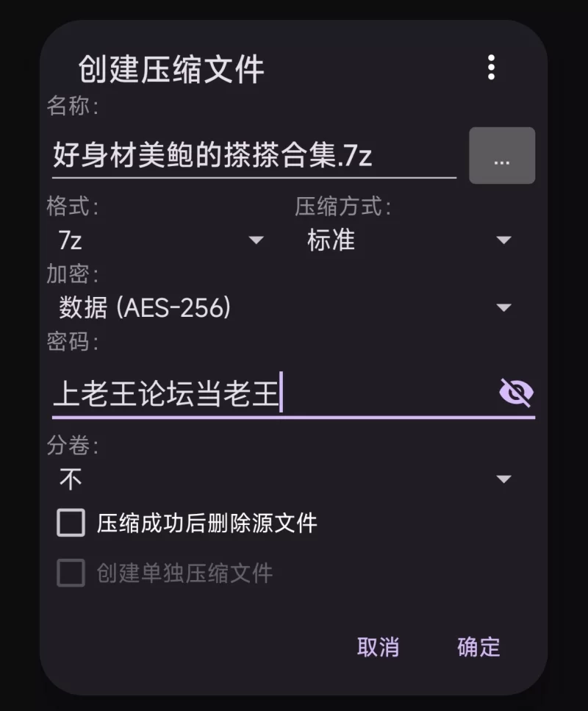Toggle password visibility with the eye icon
Screen dimensions: 588x711
point(516,393)
